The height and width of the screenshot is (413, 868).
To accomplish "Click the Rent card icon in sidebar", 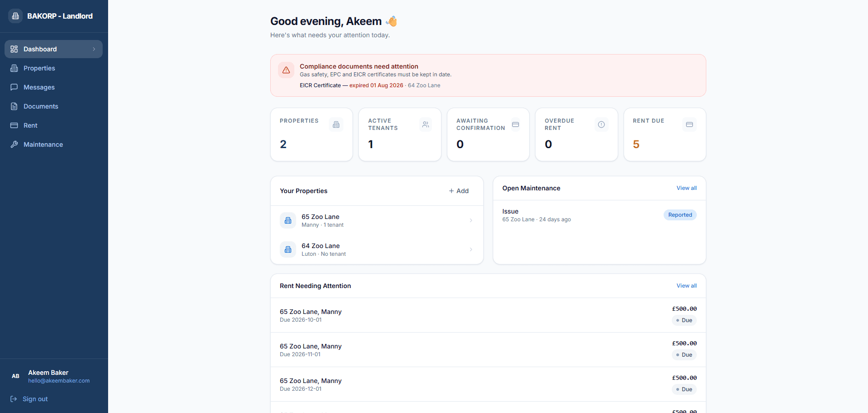I will (x=14, y=125).
